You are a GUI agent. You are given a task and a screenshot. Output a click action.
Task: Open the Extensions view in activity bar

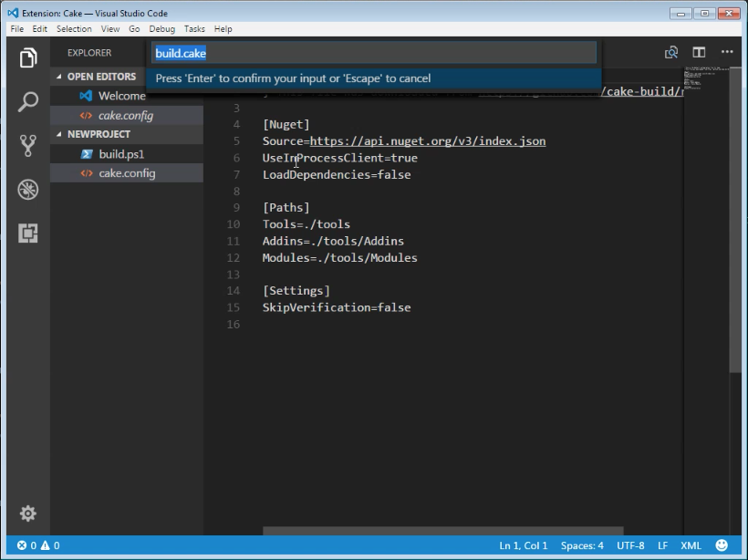pos(28,233)
